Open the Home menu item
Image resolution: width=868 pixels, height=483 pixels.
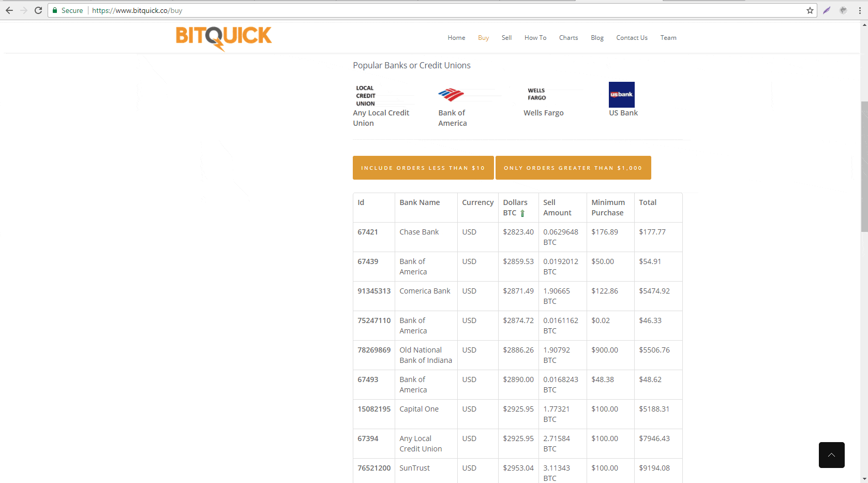(x=456, y=38)
